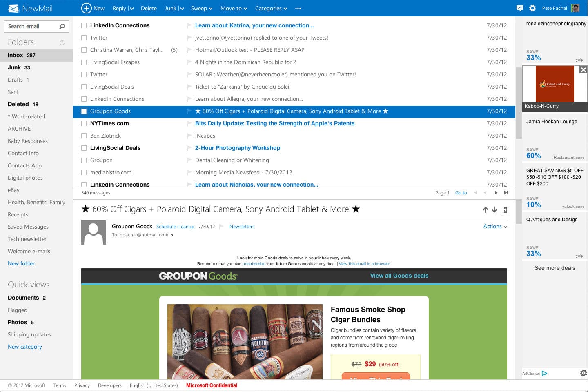Refresh folders using the circular arrow icon
This screenshot has height=392, width=588.
62,42
